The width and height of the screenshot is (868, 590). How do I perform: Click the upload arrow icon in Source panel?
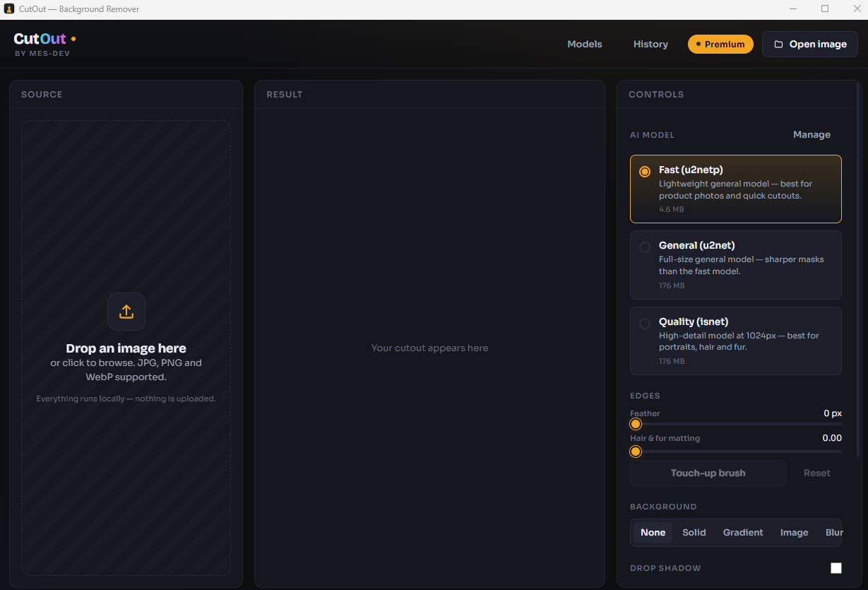[126, 312]
